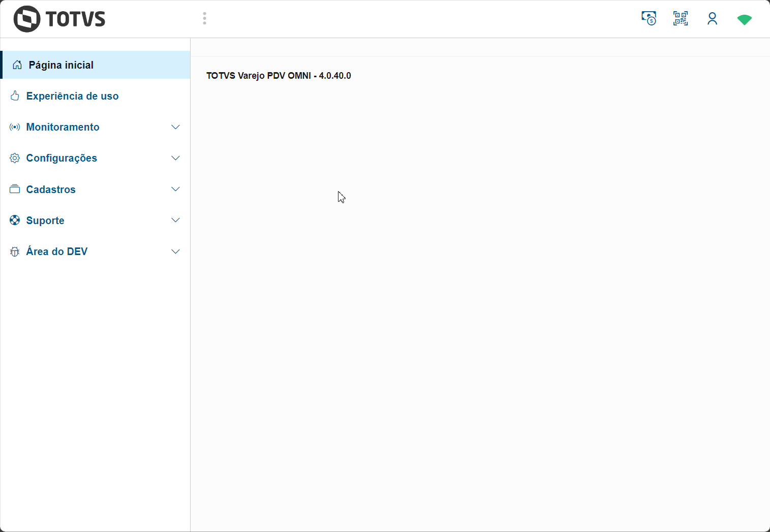The width and height of the screenshot is (770, 532).
Task: Select the Monitoramento menu label
Action: (x=63, y=127)
